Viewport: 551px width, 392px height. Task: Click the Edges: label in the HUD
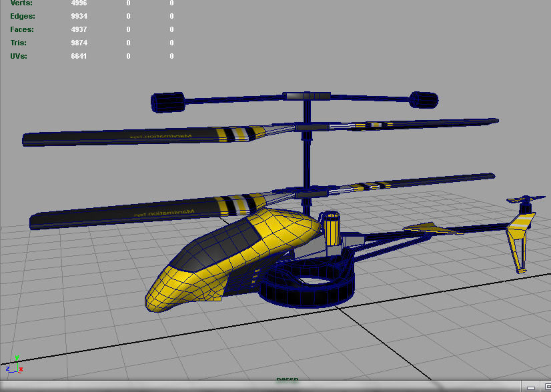point(23,16)
